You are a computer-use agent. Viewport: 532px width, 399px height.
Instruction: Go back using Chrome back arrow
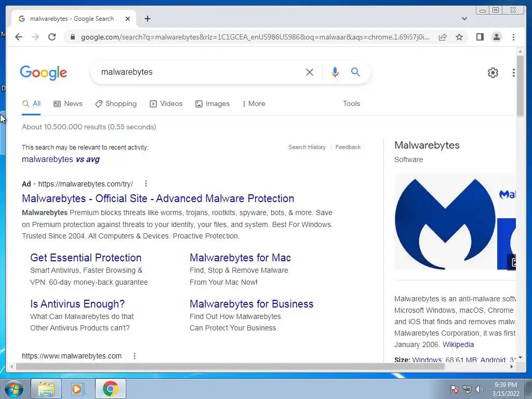tap(19, 37)
